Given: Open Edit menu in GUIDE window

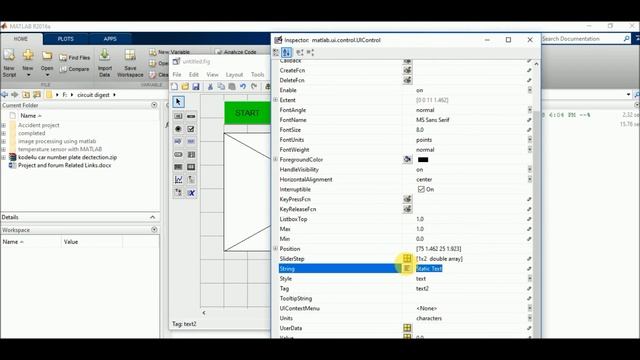Looking at the screenshot, I should 193,75.
